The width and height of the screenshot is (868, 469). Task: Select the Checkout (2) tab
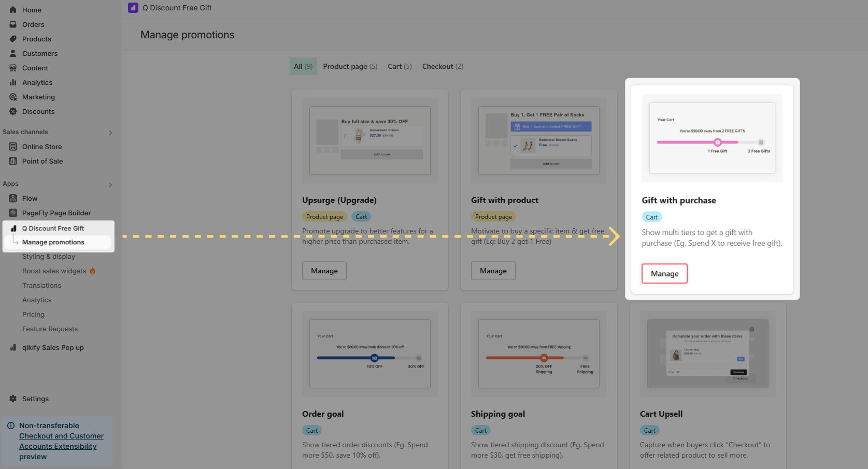[x=443, y=66]
